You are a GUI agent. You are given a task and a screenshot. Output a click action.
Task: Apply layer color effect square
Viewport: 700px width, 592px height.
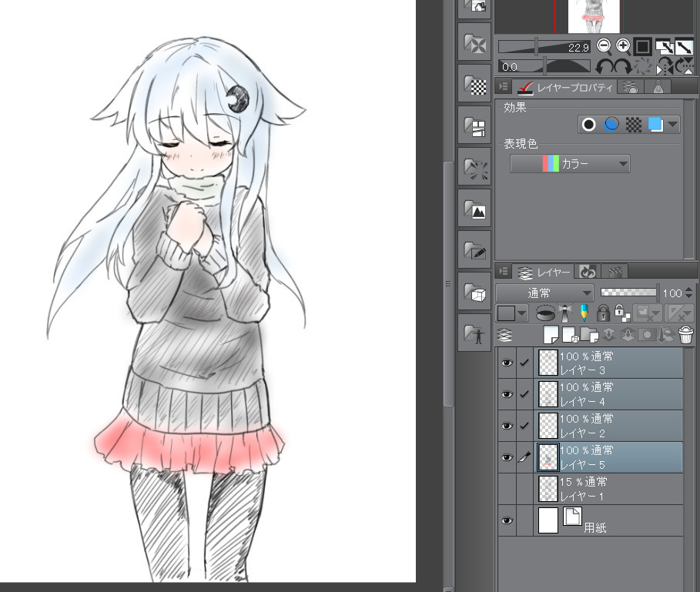655,125
